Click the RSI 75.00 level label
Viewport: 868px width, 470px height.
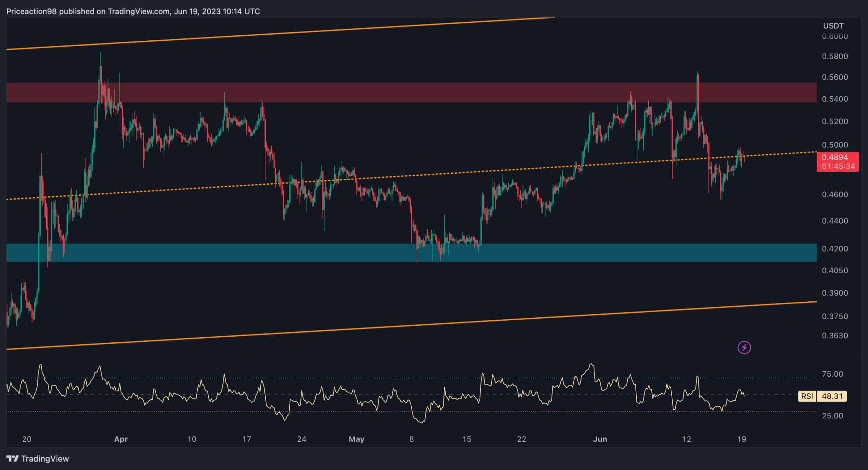pos(832,374)
